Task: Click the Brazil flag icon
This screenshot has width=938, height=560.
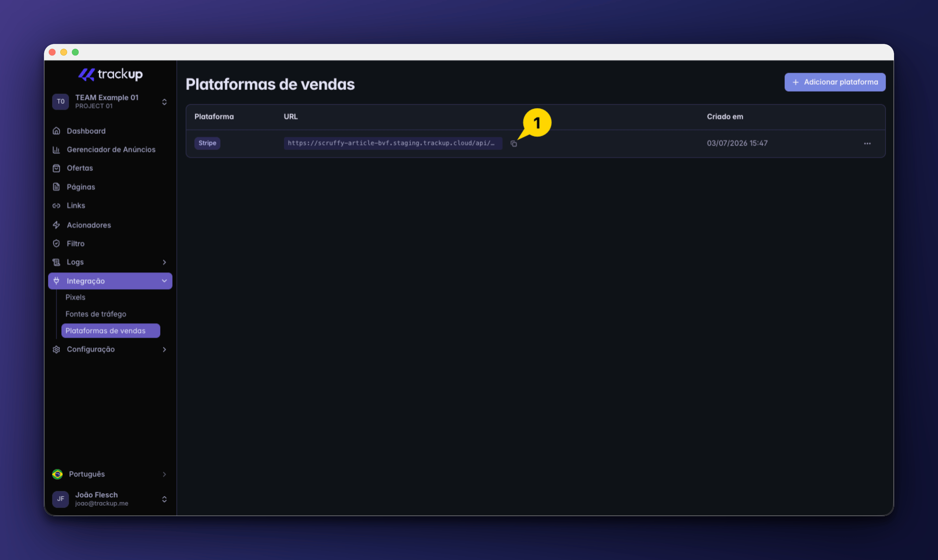Action: 57,474
